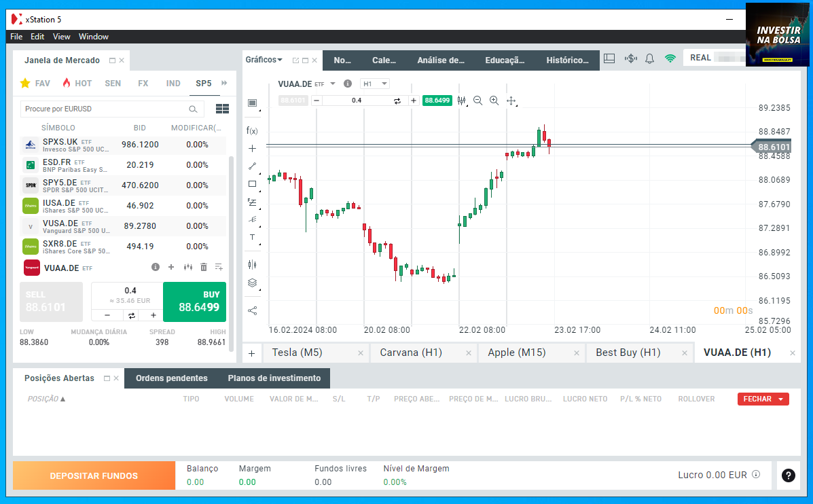
Task: Increase volume in market panel order box
Action: coord(153,315)
